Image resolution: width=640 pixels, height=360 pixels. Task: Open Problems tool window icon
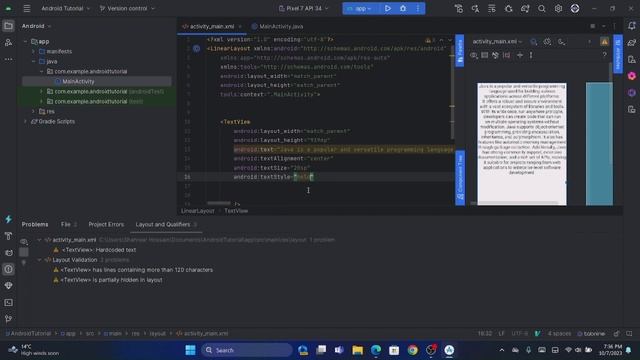(8, 269)
